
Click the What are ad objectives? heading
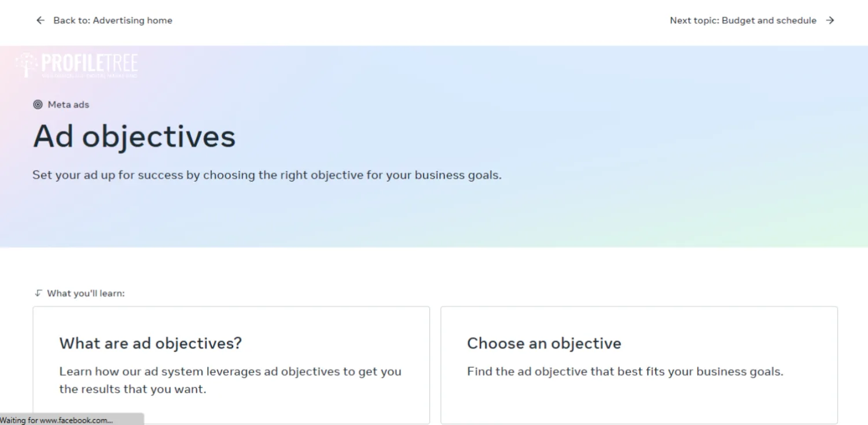150,343
